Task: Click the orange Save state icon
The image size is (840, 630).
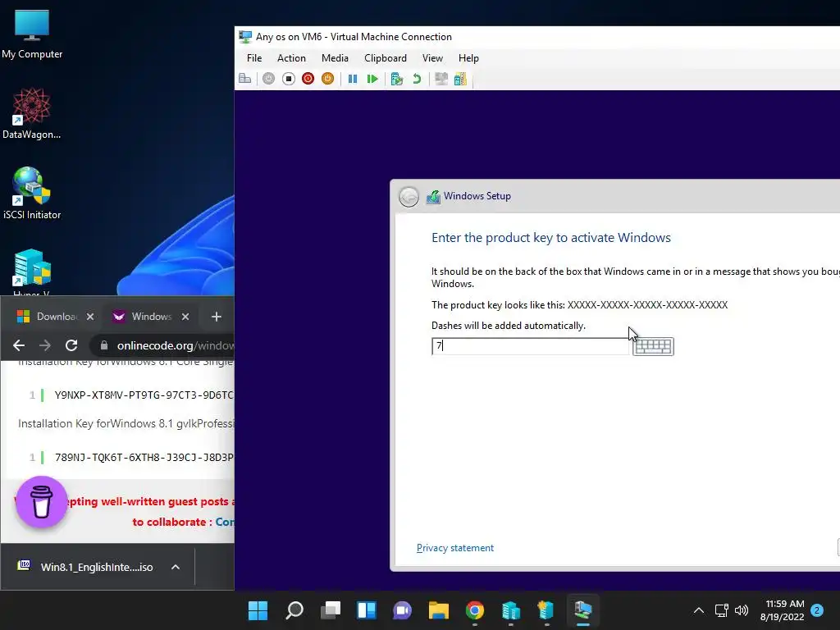Action: pyautogui.click(x=328, y=79)
